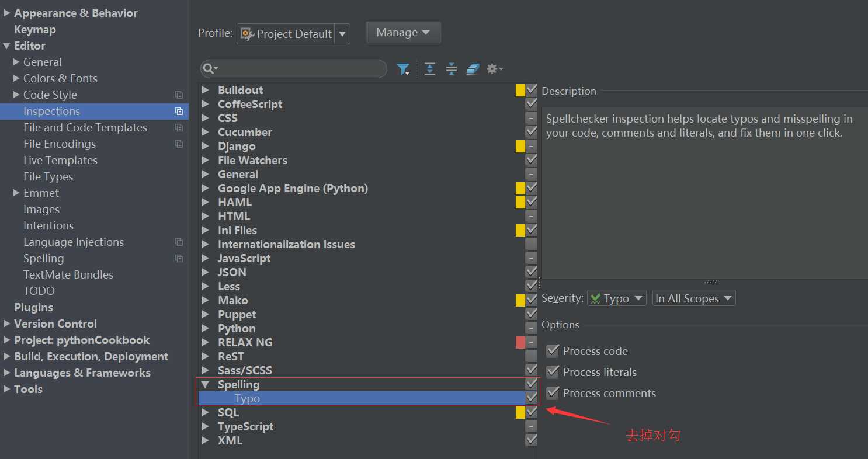Screen dimensions: 868x459
Task: Open Keymap in the settings sidebar
Action: click(35, 29)
